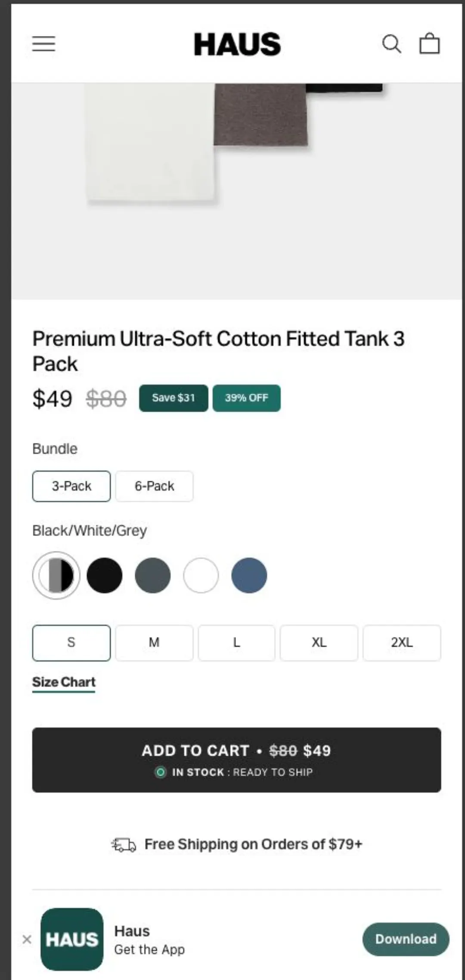Select the 3-Pack bundle option

[71, 486]
